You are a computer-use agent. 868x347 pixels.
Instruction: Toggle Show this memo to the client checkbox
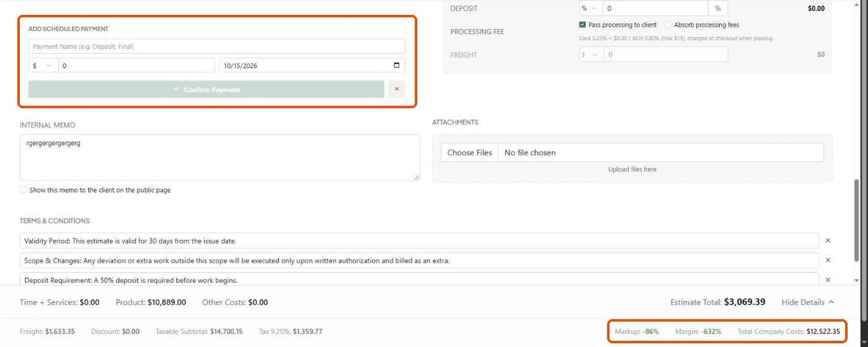(24, 190)
